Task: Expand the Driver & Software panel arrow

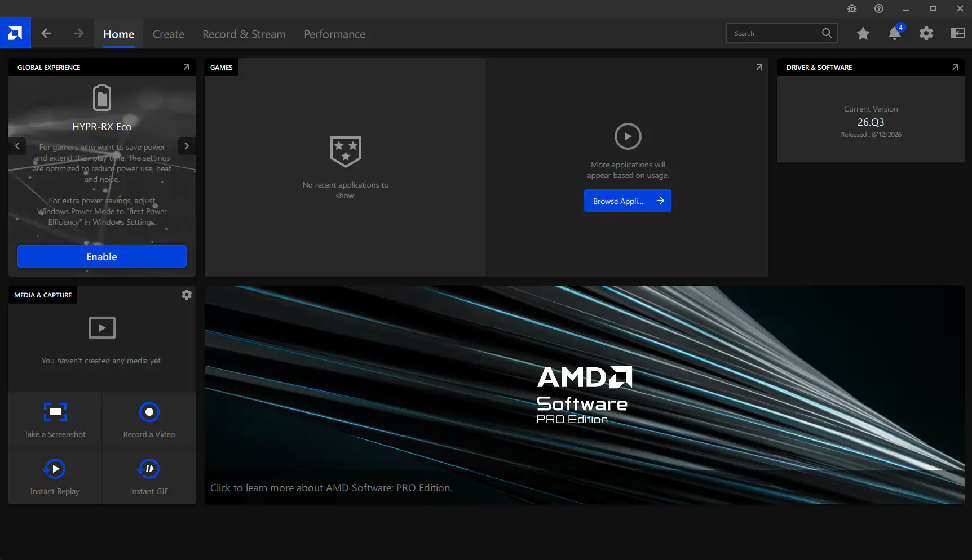Action: [x=955, y=67]
